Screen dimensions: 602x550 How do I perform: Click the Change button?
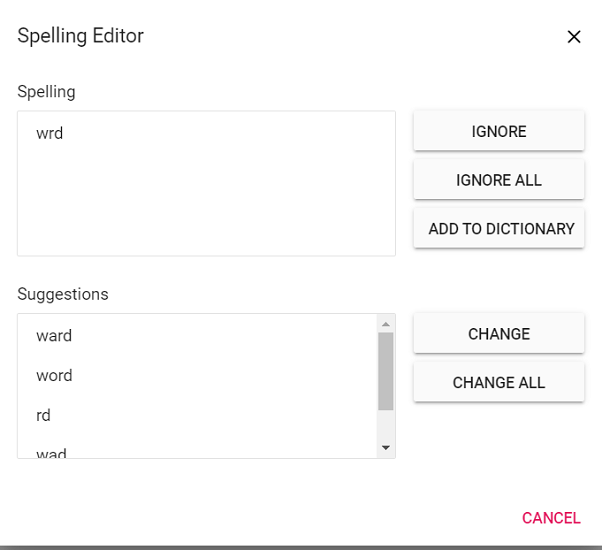click(499, 334)
